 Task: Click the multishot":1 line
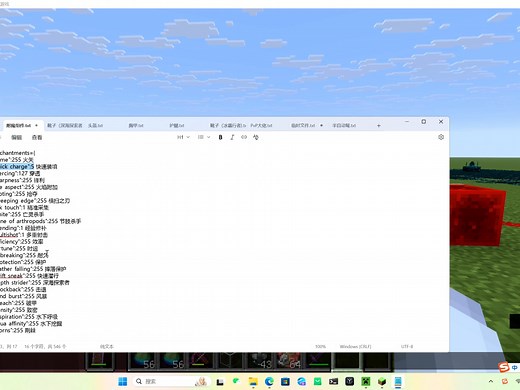(x=24, y=235)
